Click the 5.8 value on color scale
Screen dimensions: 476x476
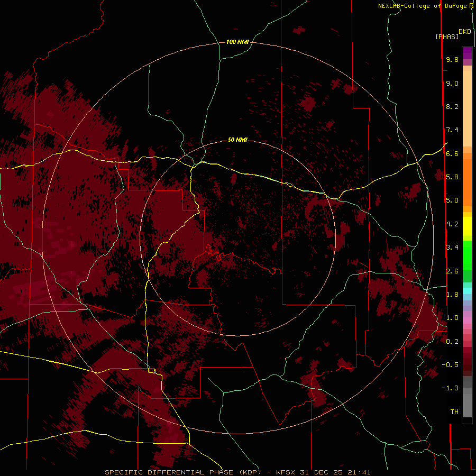[x=452, y=177]
